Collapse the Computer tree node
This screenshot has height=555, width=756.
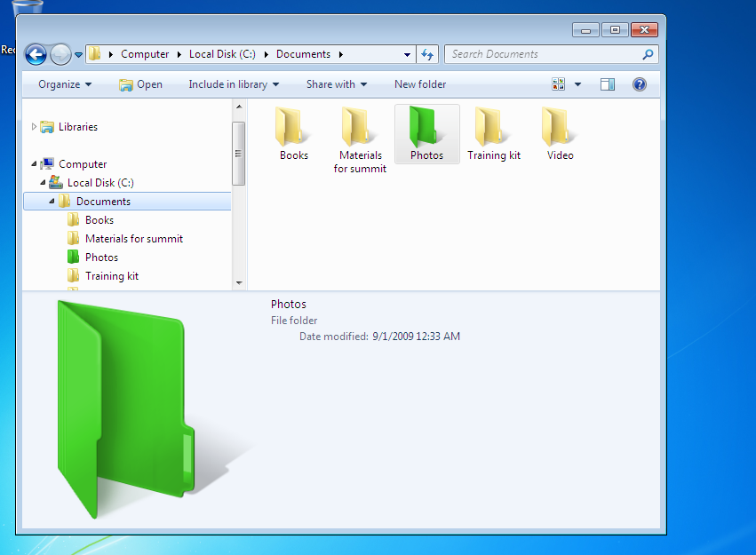[x=35, y=164]
